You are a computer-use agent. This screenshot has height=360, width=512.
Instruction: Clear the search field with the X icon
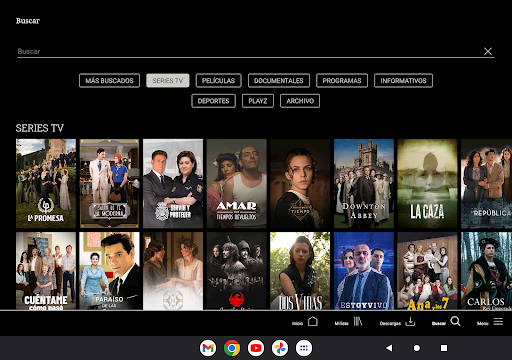coord(488,51)
